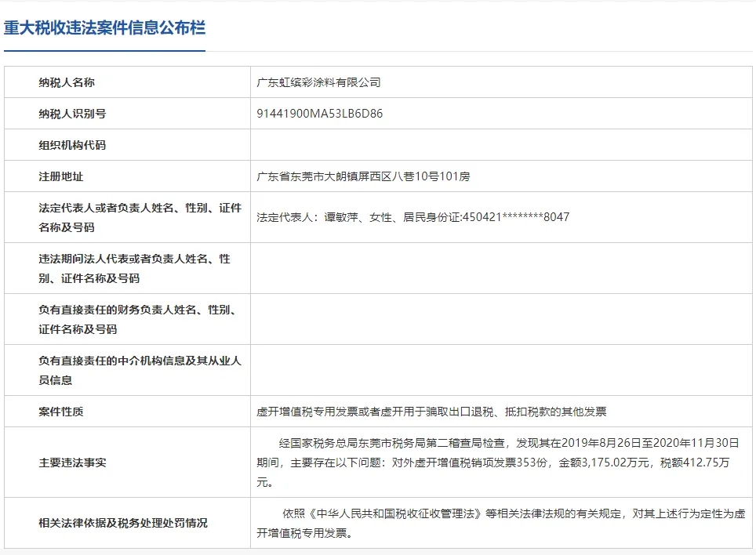Click the 组织机构代码 row label
This screenshot has height=555, width=756.
72,145
